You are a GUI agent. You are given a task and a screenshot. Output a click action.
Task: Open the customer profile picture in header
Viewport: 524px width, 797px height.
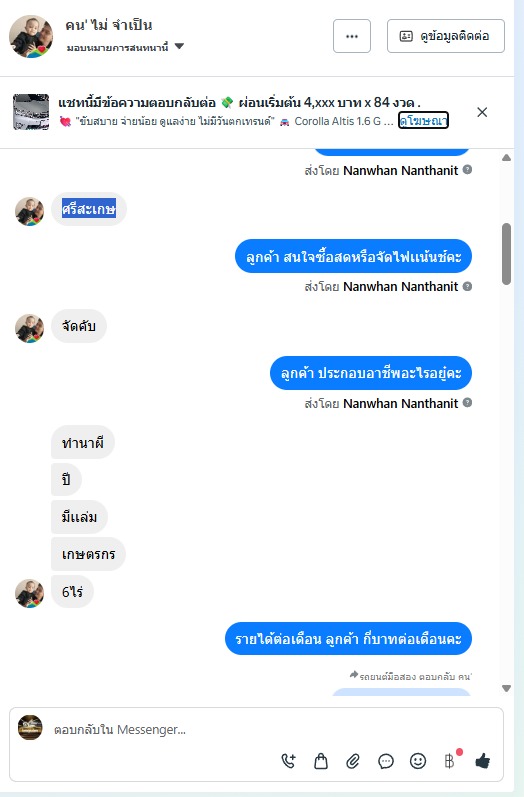pyautogui.click(x=31, y=37)
